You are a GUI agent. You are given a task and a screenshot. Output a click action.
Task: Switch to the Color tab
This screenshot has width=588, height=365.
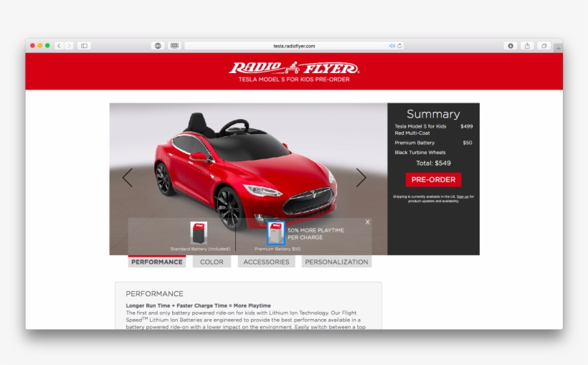point(212,262)
